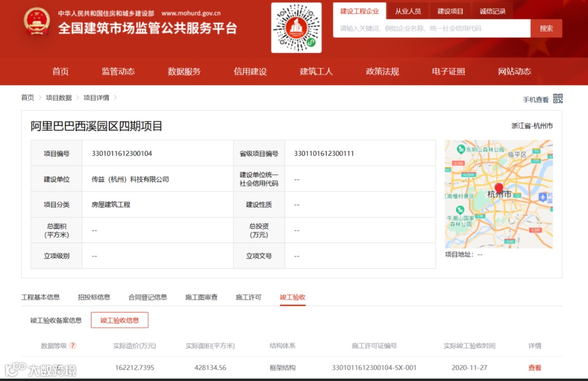Click the 浙江省-杭州市 location text
The image size is (588, 381).
pyautogui.click(x=532, y=126)
